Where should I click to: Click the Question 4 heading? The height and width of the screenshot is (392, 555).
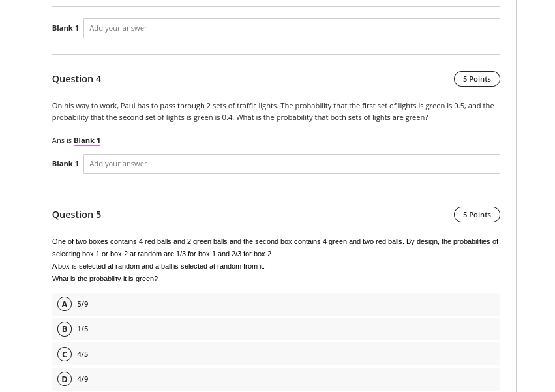click(76, 79)
